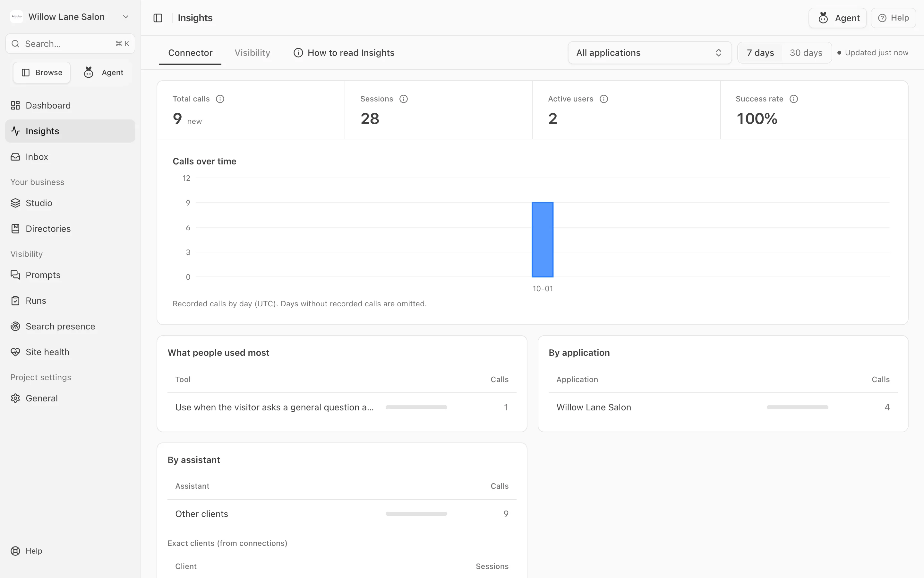Select the Connector tab
924x578 pixels.
click(190, 53)
